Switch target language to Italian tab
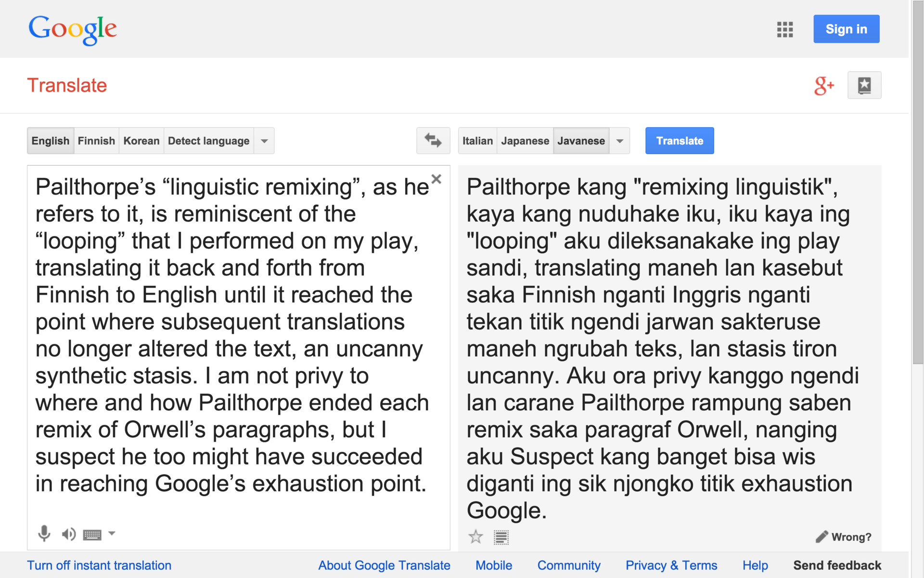The image size is (924, 578). pos(477,141)
